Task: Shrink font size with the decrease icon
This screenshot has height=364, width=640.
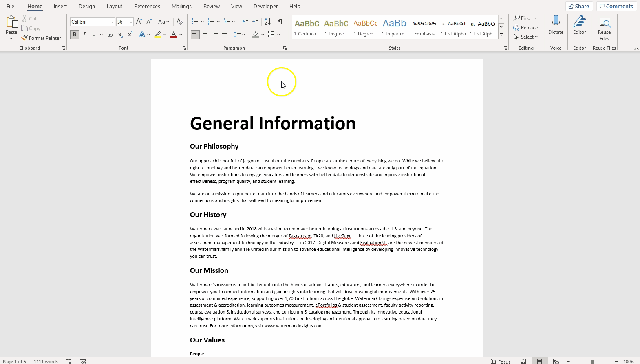Action: (x=149, y=22)
